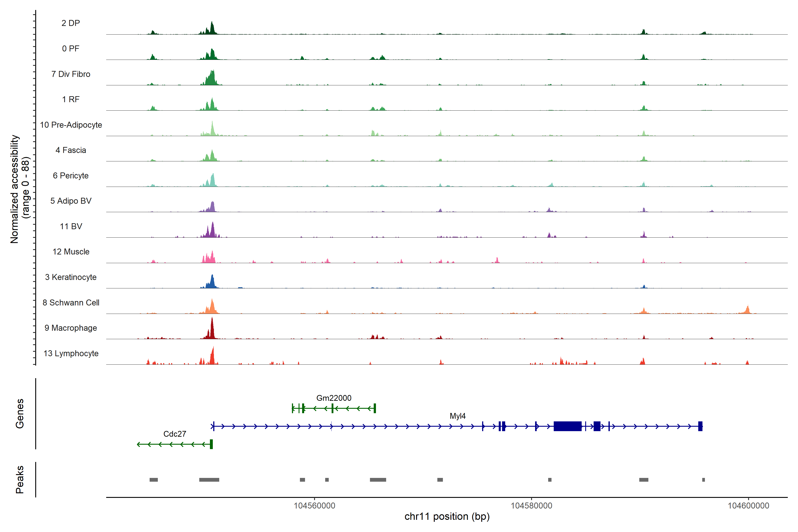This screenshot has width=798, height=532.
Task: Click the chr11 position (bp) axis title
Action: (x=447, y=517)
